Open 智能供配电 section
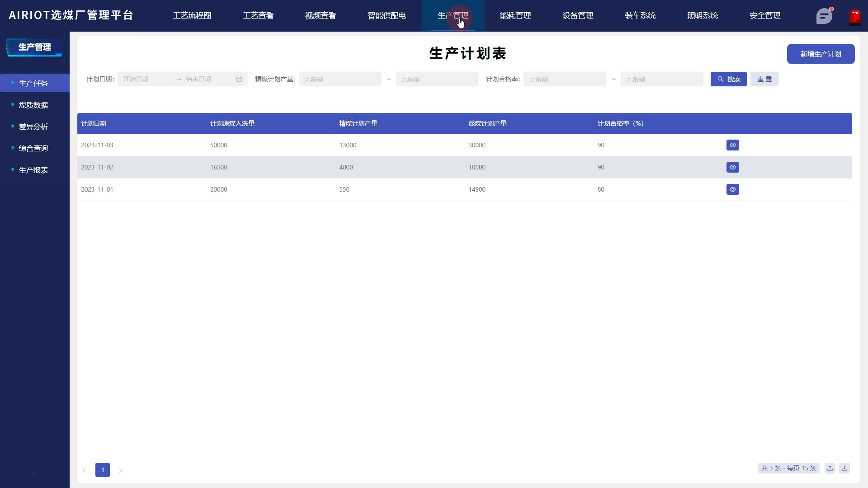The height and width of the screenshot is (488, 868). [387, 15]
